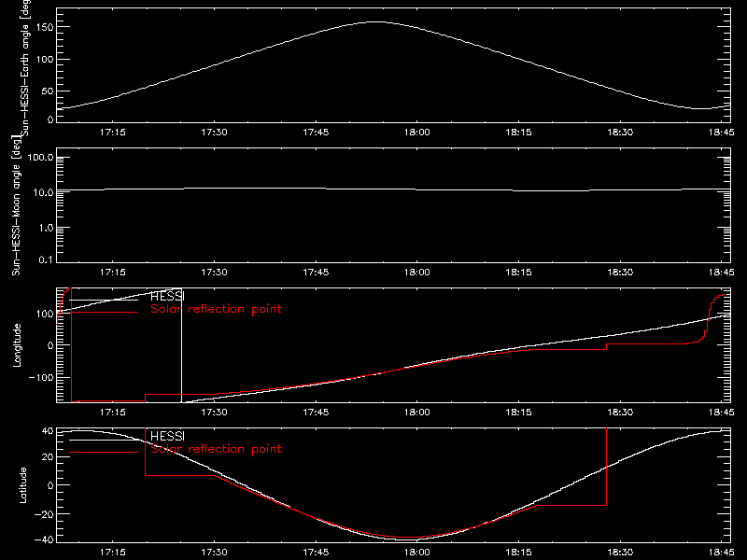Click 17:15 under the Moon angle plot

tap(113, 273)
